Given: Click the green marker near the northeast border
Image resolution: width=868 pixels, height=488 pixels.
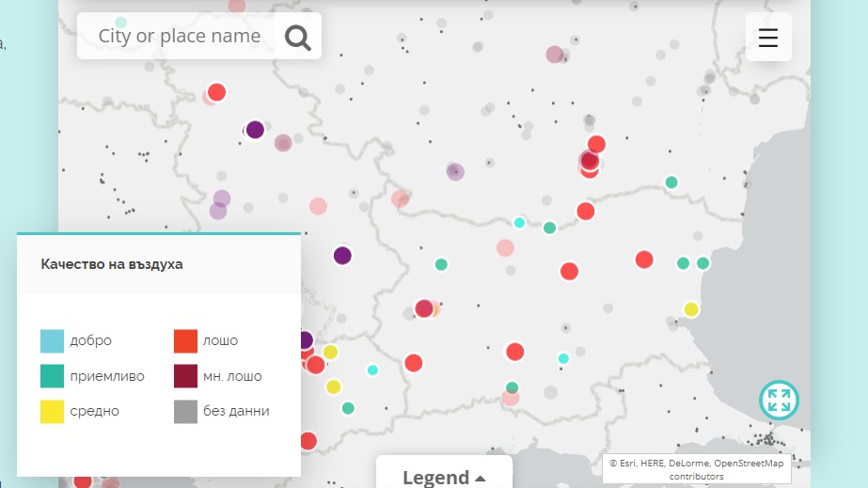Looking at the screenshot, I should click(671, 182).
